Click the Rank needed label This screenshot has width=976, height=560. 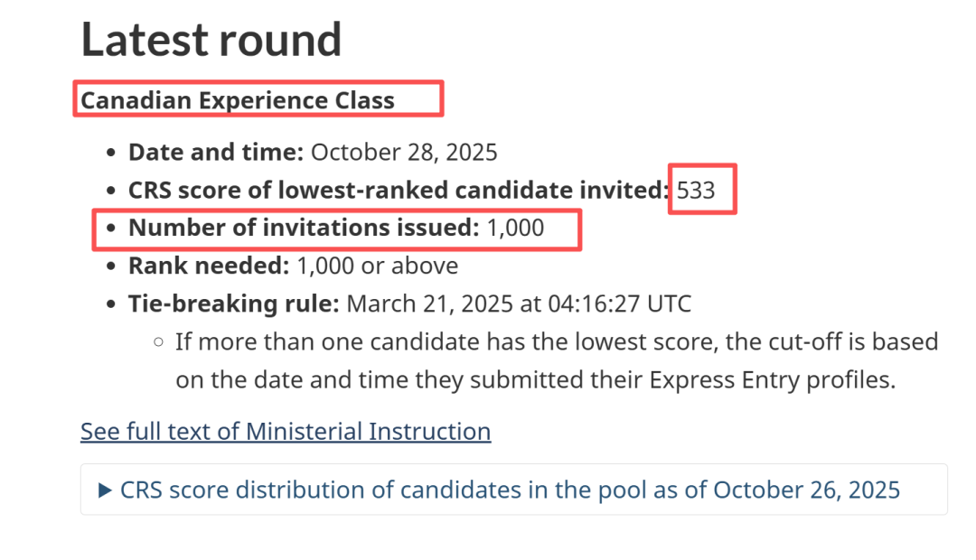point(209,266)
